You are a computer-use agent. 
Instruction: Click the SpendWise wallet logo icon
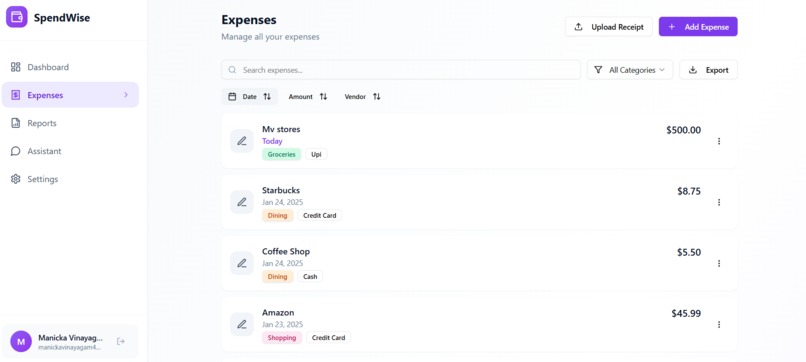pyautogui.click(x=16, y=17)
